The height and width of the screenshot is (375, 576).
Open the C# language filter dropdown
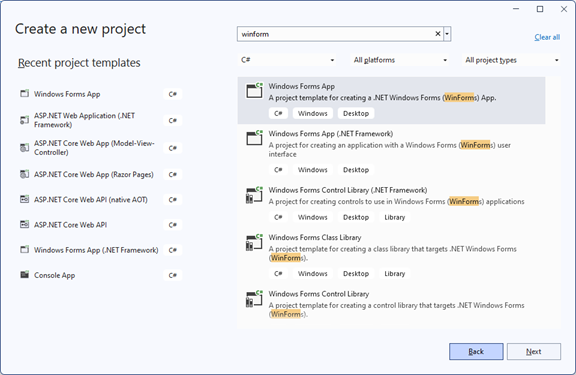[287, 60]
